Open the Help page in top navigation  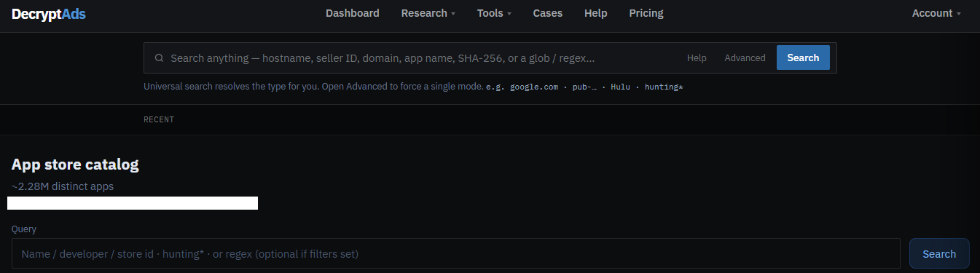coord(596,13)
